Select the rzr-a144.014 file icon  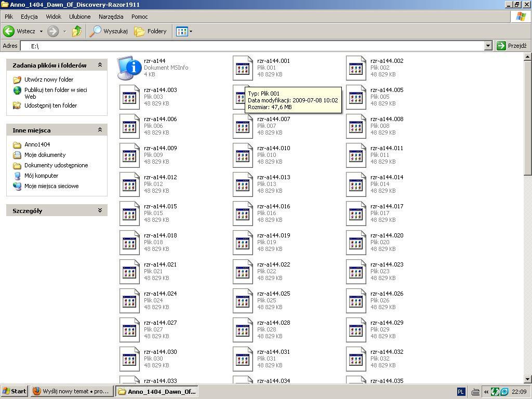coord(356,184)
